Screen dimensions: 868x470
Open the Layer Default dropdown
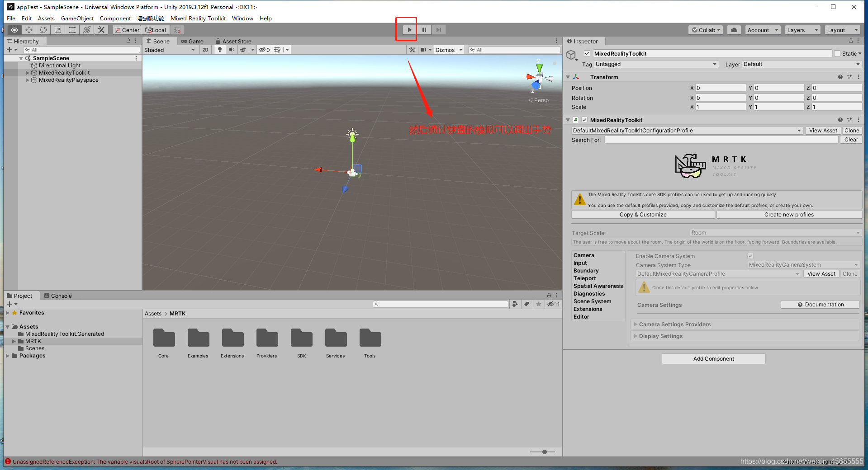(x=802, y=64)
